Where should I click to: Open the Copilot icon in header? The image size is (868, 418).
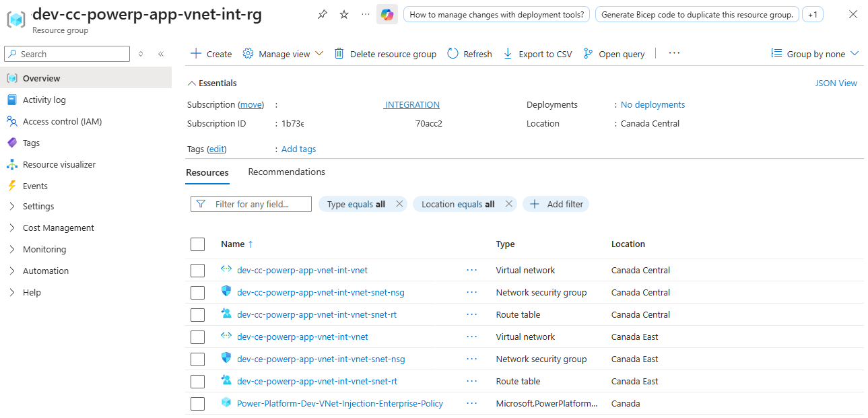[x=387, y=15]
